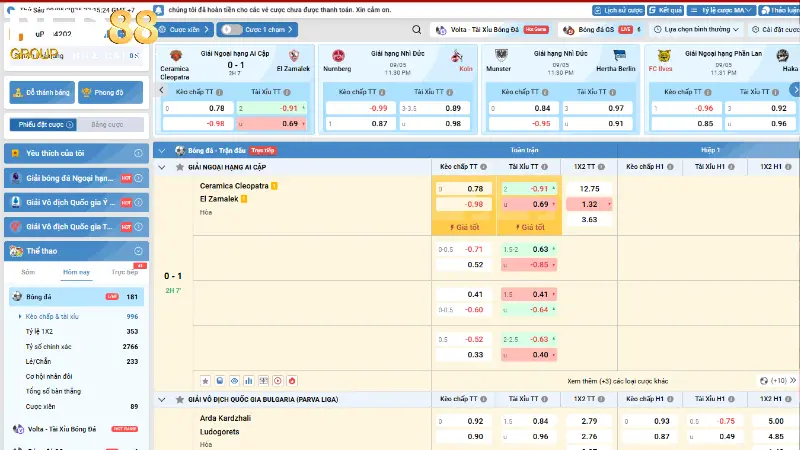
Task: Select the Sớm tab
Action: (x=28, y=272)
